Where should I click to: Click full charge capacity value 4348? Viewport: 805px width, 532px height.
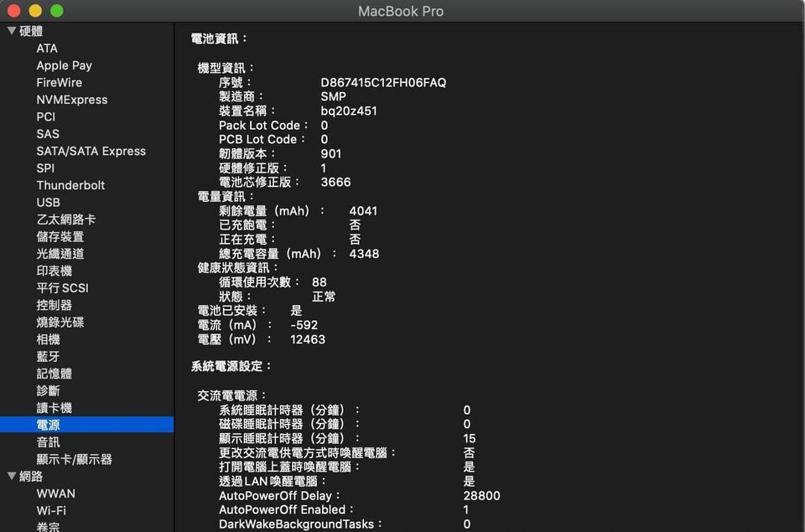pos(364,254)
